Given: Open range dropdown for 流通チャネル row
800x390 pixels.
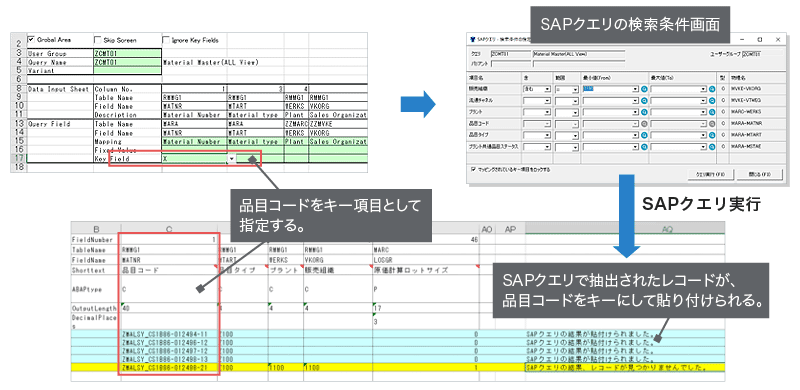Looking at the screenshot, I should pos(575,101).
